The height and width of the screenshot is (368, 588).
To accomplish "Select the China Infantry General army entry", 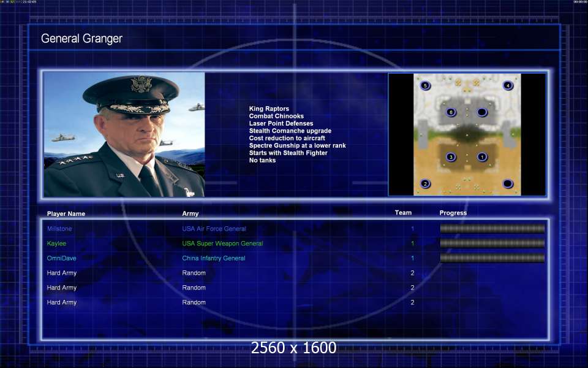I will [214, 258].
